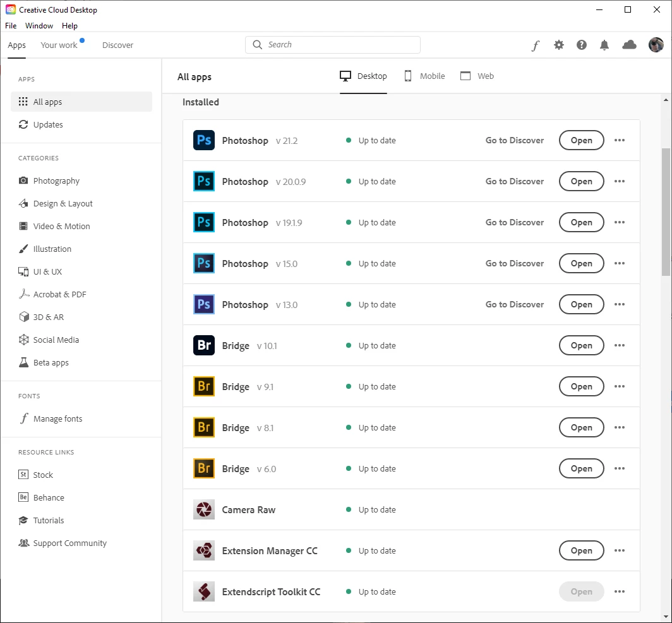
Task: Open Photoshop v 13.0
Action: coord(581,304)
